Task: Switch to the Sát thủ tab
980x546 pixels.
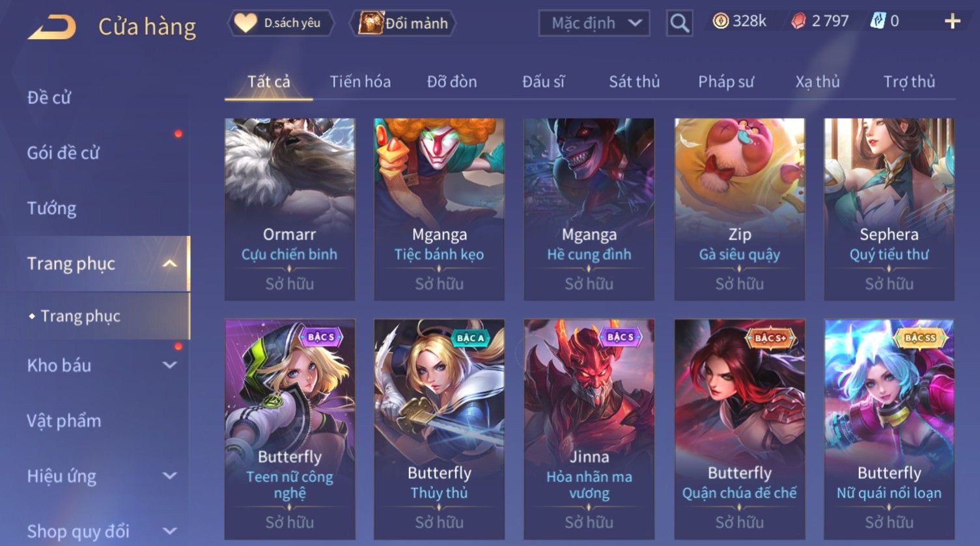Action: tap(634, 82)
